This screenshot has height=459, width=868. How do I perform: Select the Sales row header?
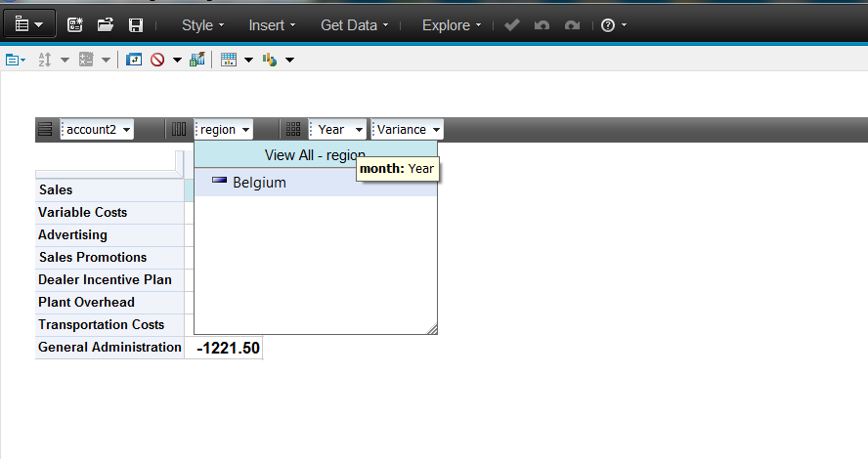coord(109,190)
